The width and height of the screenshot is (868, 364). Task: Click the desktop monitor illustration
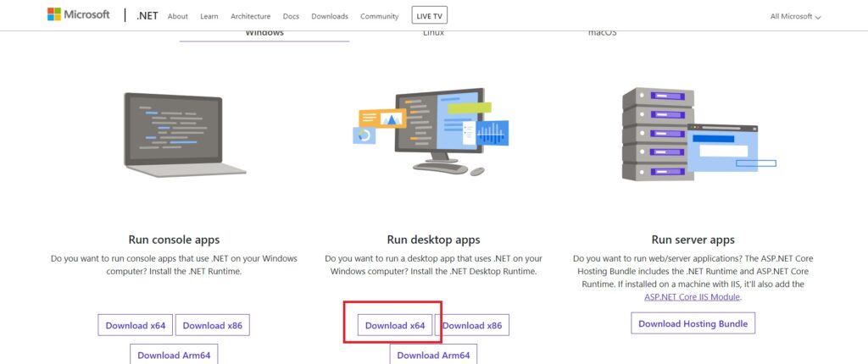[x=431, y=132]
